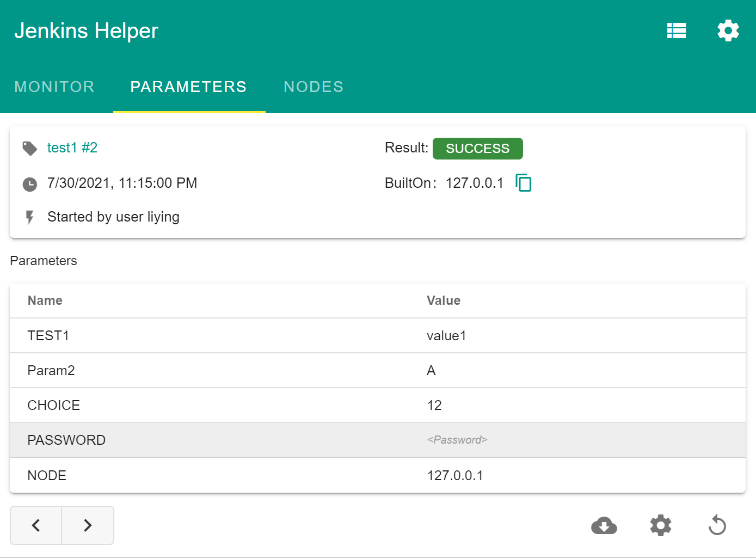Viewport: 756px width, 558px height.
Task: Select the NODE parameter name
Action: click(47, 475)
